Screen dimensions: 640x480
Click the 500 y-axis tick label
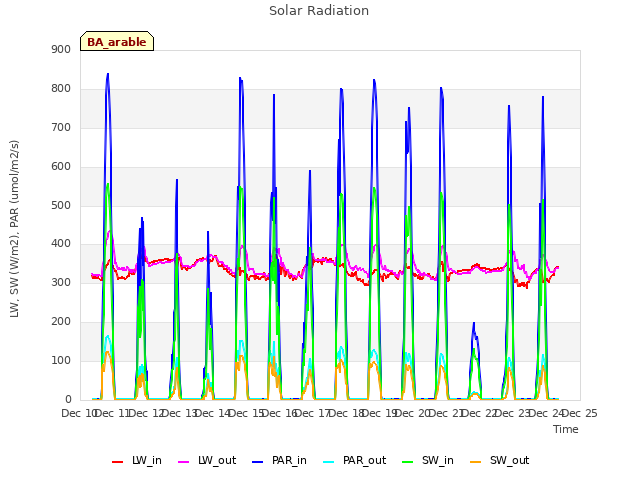coord(61,205)
